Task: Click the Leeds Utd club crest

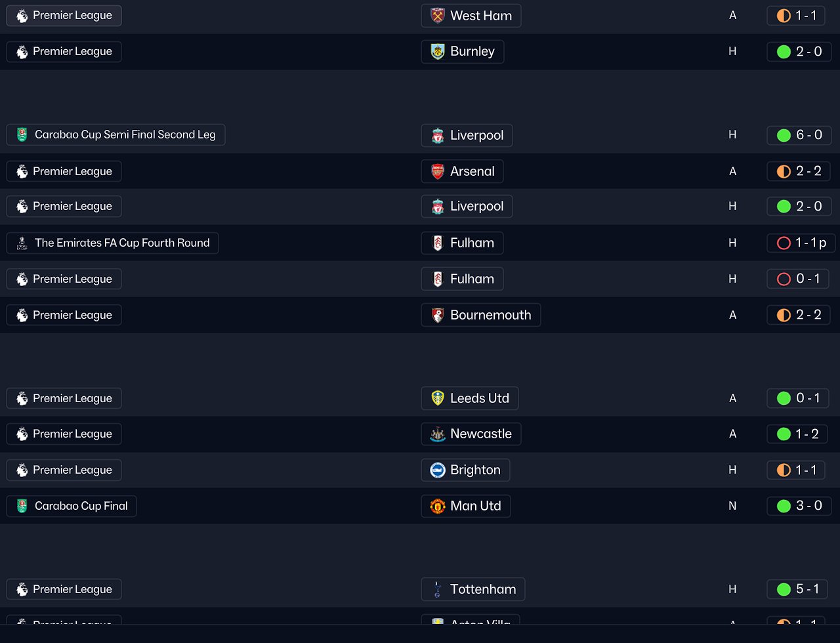Action: click(438, 398)
